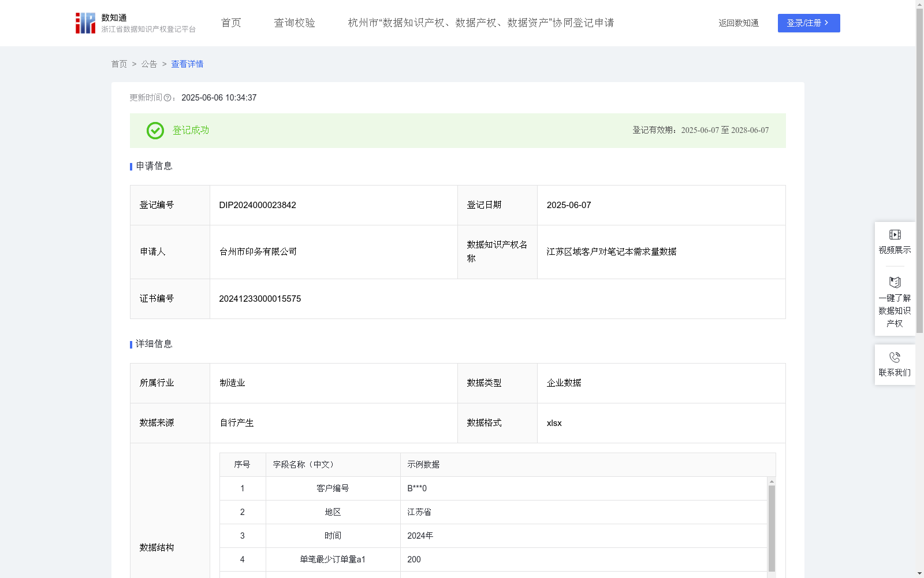Click the 字段名称（中文） column header
Screen dimensions: 924x578
point(333,465)
